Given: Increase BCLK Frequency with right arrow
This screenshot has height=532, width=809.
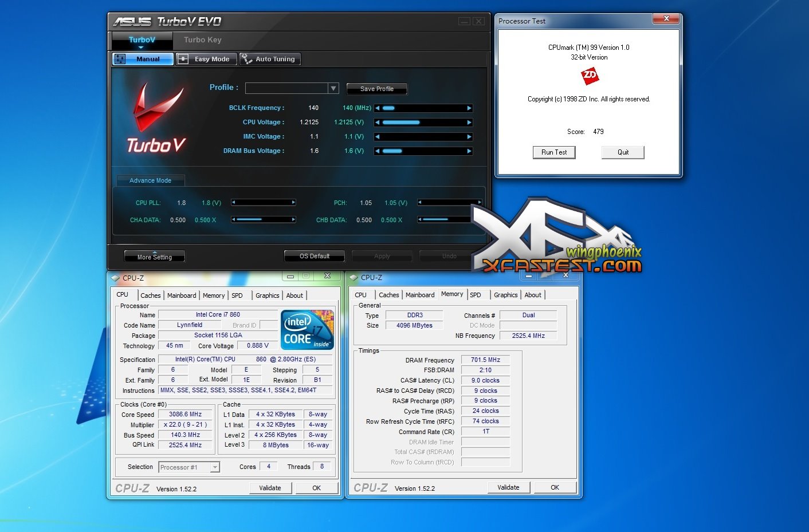Looking at the screenshot, I should (469, 108).
